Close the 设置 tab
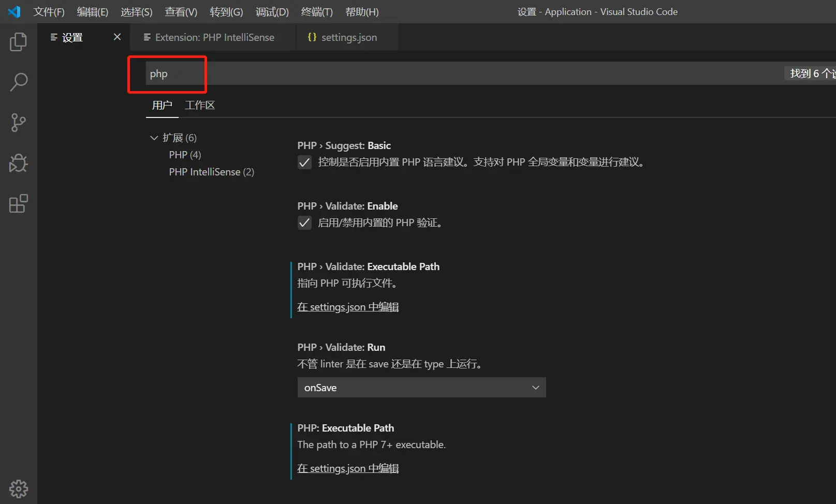836x504 pixels. click(117, 37)
